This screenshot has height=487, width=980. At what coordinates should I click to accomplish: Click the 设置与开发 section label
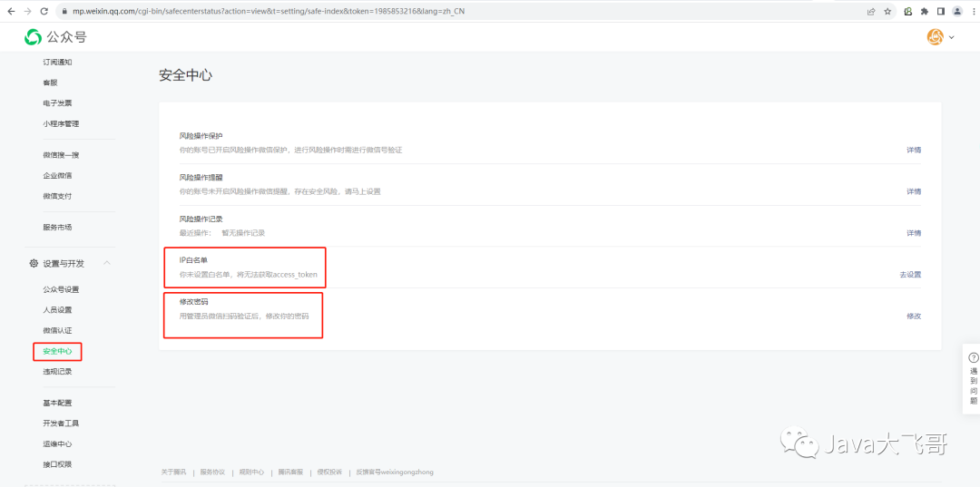click(64, 264)
